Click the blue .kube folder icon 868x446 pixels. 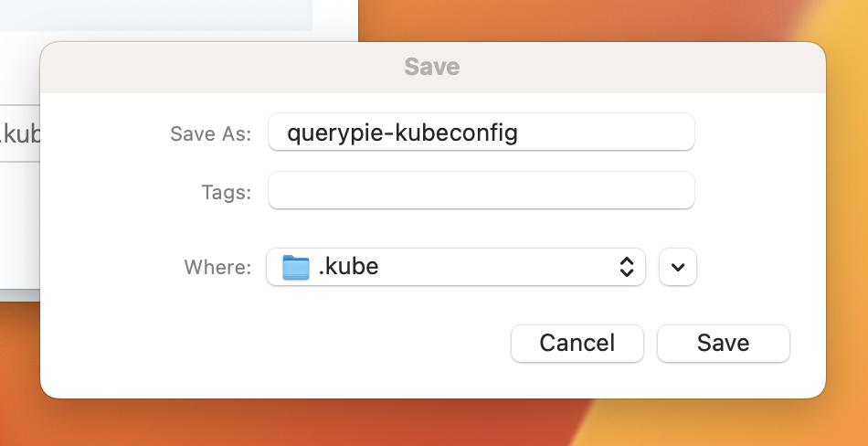click(296, 267)
